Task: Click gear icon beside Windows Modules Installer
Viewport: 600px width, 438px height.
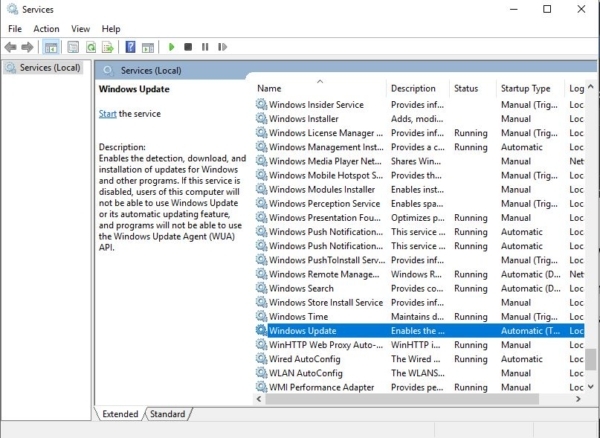Action: (x=261, y=189)
